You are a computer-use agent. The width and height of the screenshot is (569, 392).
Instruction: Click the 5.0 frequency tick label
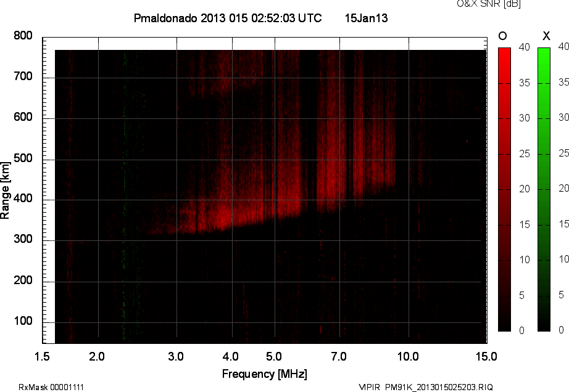pyautogui.click(x=273, y=357)
